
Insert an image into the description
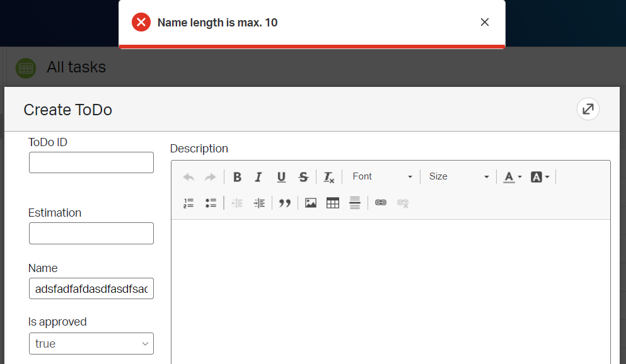(x=311, y=203)
